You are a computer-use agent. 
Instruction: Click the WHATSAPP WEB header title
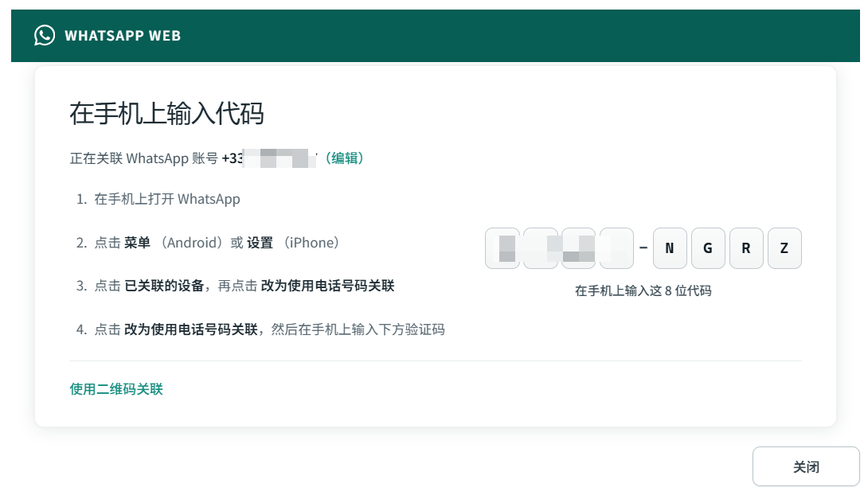point(123,35)
